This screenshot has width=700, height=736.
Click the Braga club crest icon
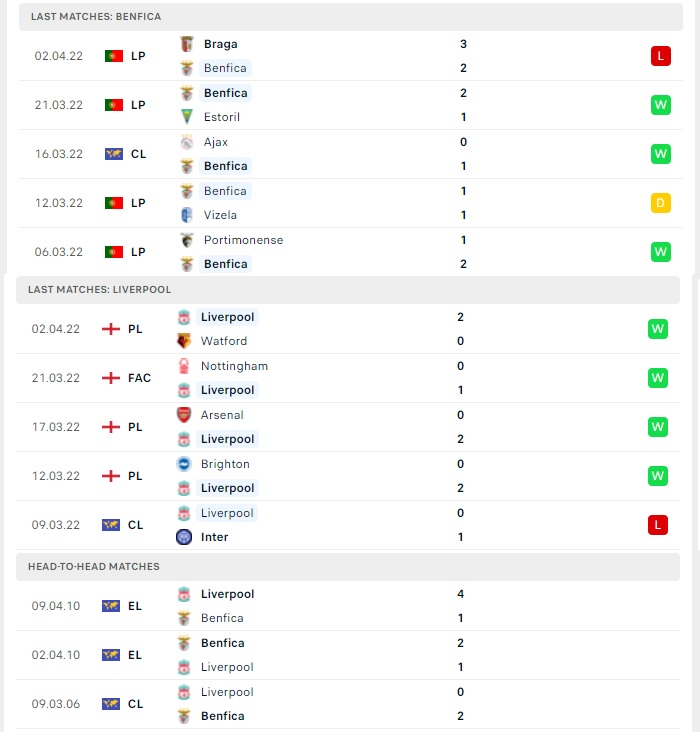click(187, 44)
